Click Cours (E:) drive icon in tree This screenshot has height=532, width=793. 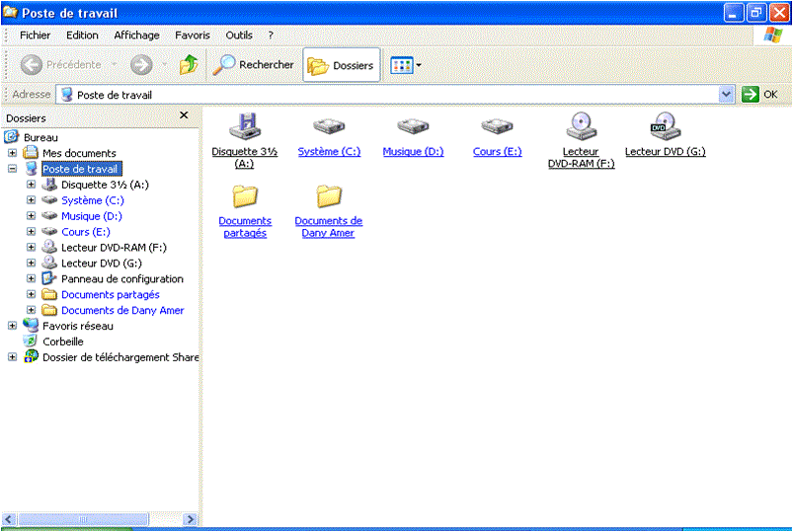tap(49, 231)
